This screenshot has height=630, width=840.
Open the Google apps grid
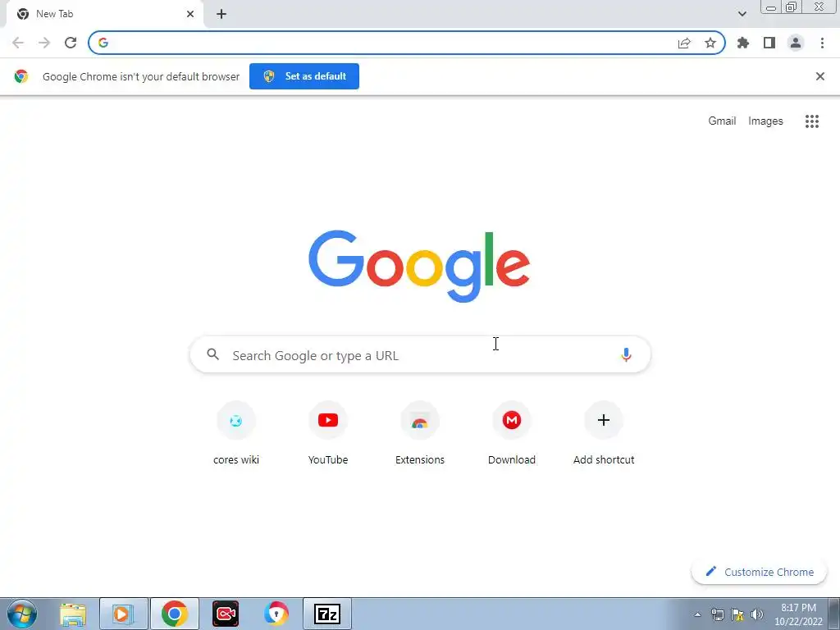tap(812, 121)
